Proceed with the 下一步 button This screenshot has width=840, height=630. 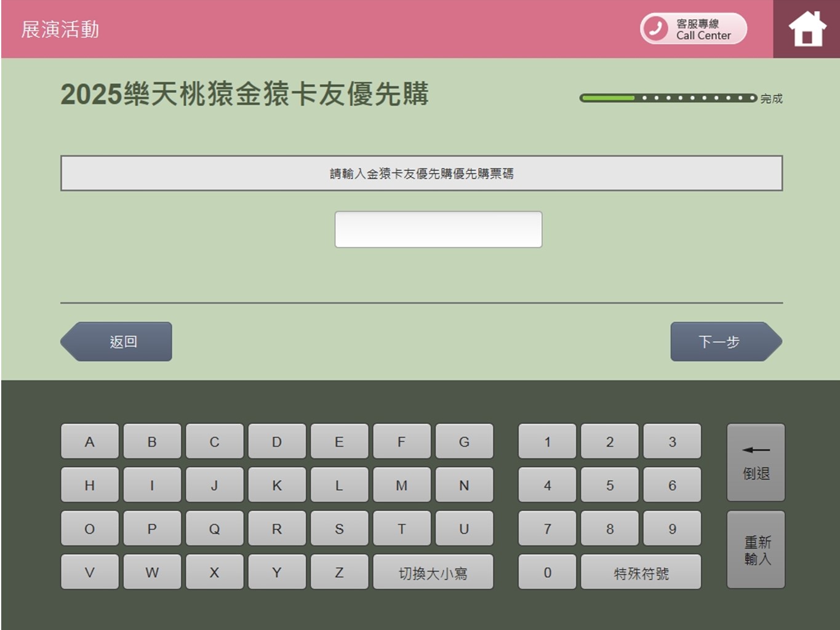(726, 341)
